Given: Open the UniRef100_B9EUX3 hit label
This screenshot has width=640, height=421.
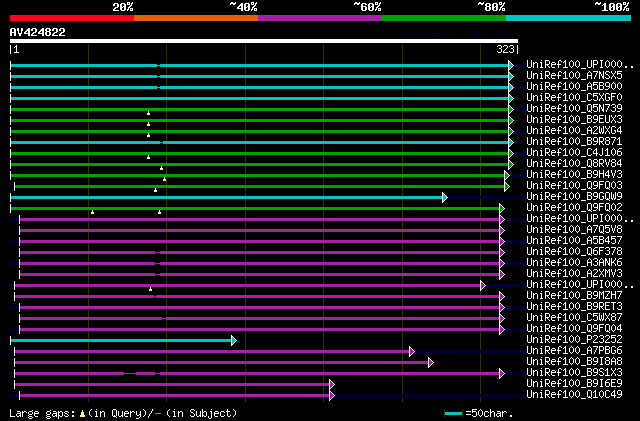Looking at the screenshot, I should [574, 120].
